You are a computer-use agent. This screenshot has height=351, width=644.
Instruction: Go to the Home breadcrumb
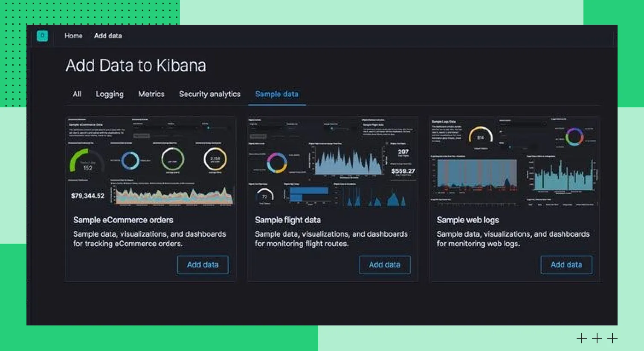[x=73, y=36]
